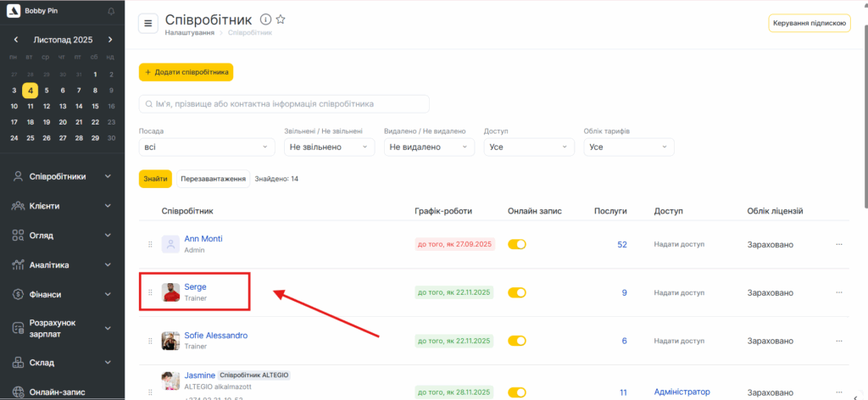Open the Sofie Alessandro employee link

pos(216,336)
